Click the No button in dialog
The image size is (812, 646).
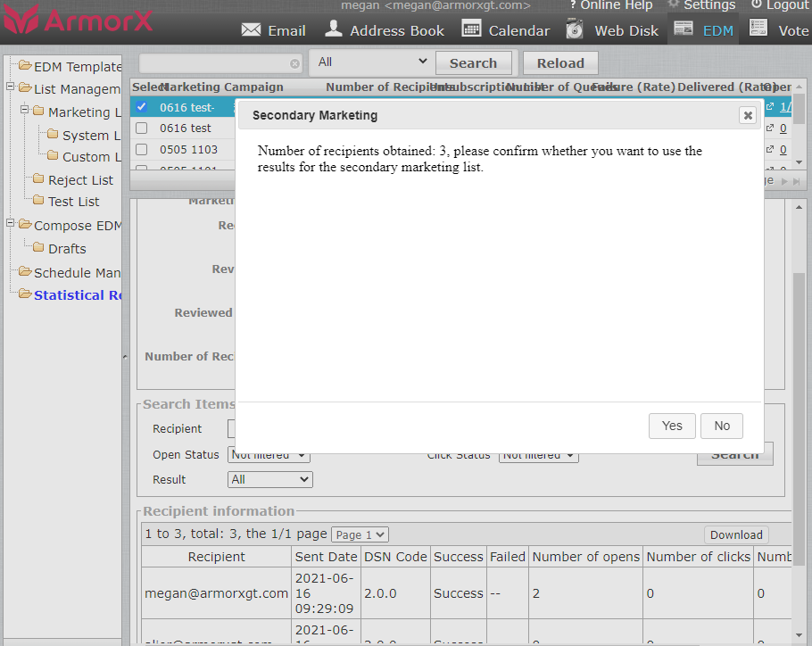721,426
